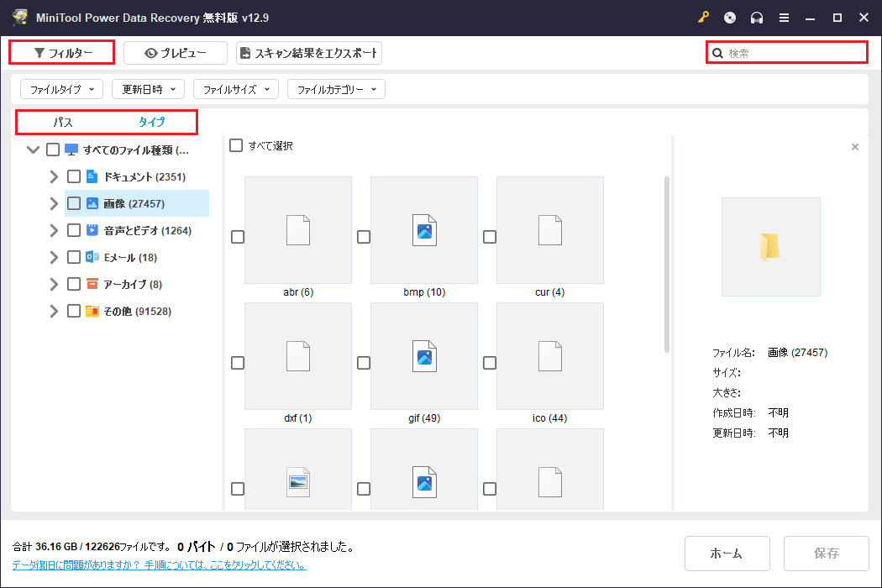Click the 保存 button
The height and width of the screenshot is (588, 882).
[x=827, y=553]
